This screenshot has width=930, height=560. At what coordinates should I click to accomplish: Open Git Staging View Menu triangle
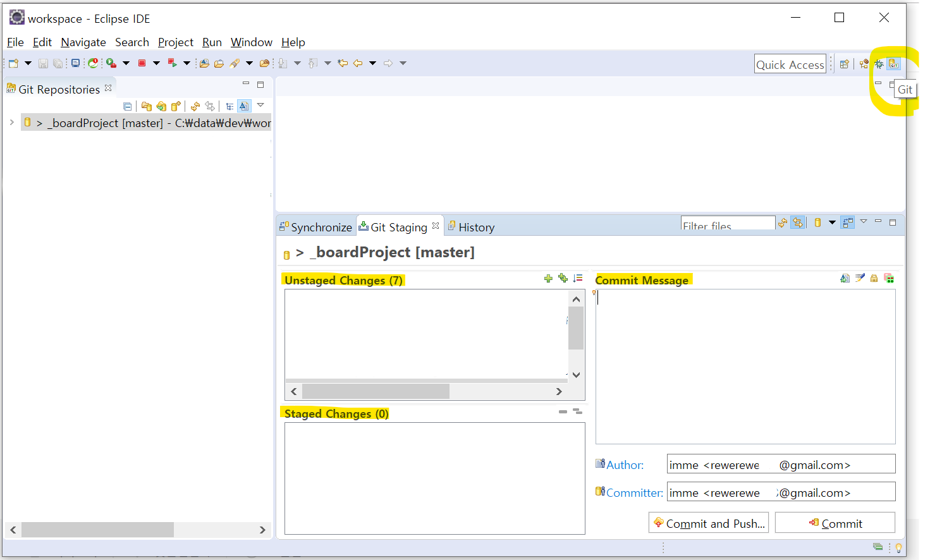point(864,221)
